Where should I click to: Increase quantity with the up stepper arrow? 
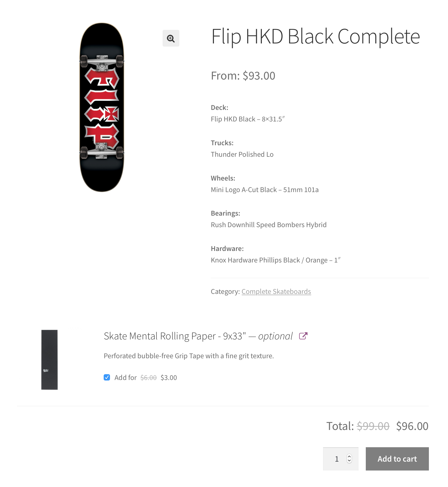[349, 456]
